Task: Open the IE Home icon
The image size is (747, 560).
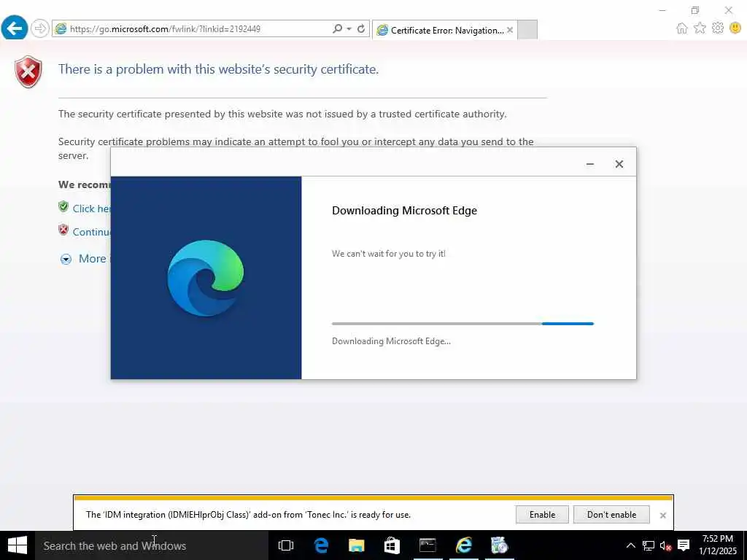Action: point(682,28)
